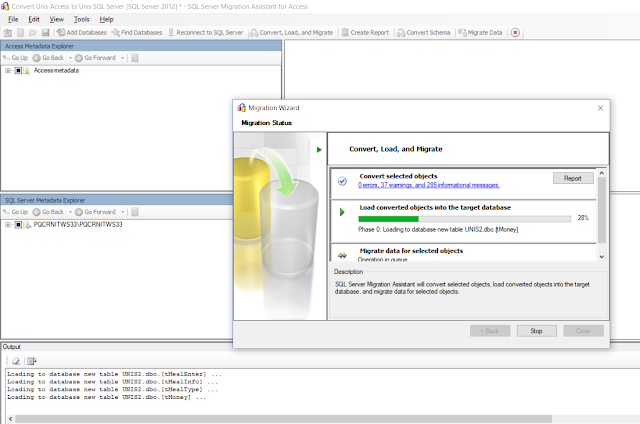Click the wizard status list scroll up arrow
Screen dimensions: 640x424
(602, 173)
